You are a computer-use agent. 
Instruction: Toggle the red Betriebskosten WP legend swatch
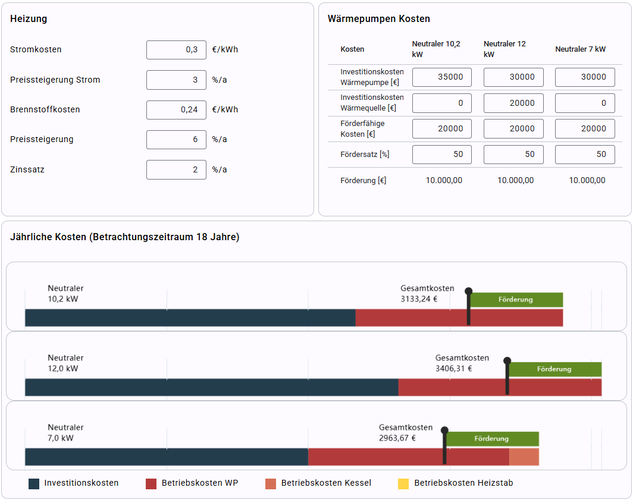coord(152,483)
